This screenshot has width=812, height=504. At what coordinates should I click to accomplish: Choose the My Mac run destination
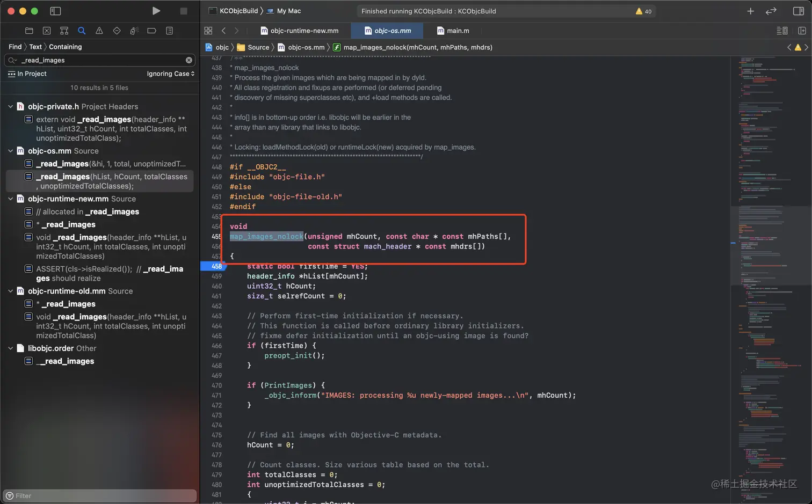(284, 11)
